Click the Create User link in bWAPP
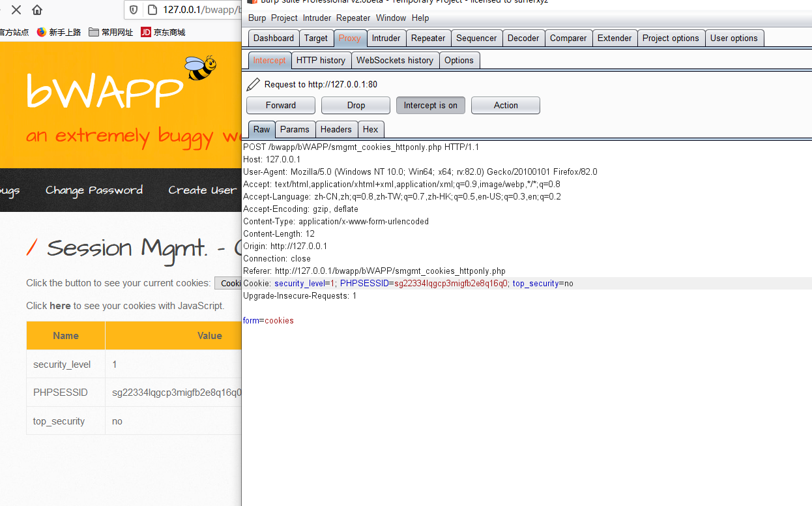 point(202,190)
